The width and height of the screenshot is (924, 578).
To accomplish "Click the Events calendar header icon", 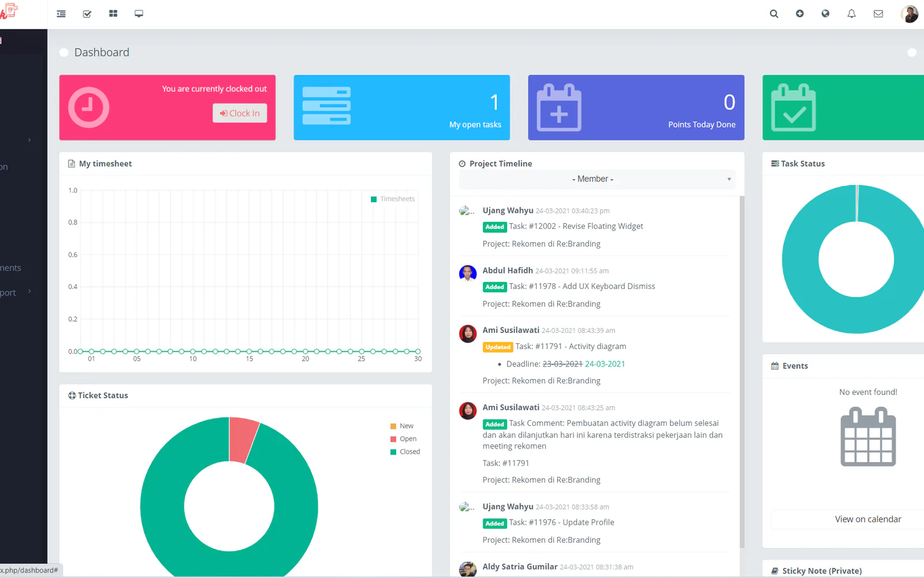I will click(775, 366).
